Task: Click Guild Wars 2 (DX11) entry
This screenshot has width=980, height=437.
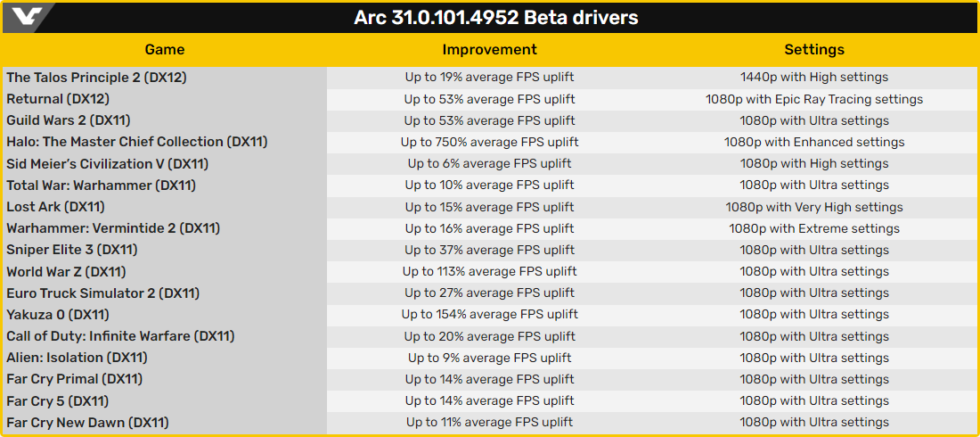Action: coord(69,120)
